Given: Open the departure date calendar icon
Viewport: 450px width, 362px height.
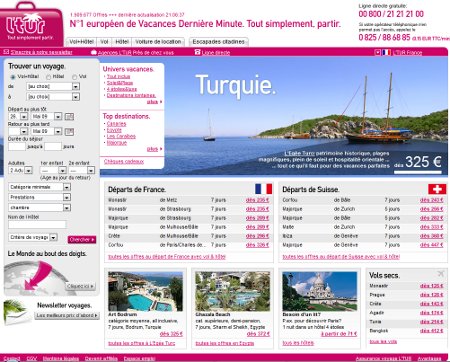Looking at the screenshot, I should coord(69,117).
